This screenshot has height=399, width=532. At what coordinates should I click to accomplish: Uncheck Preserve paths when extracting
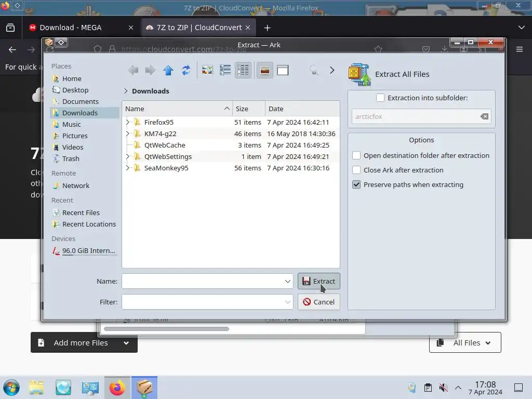(356, 184)
